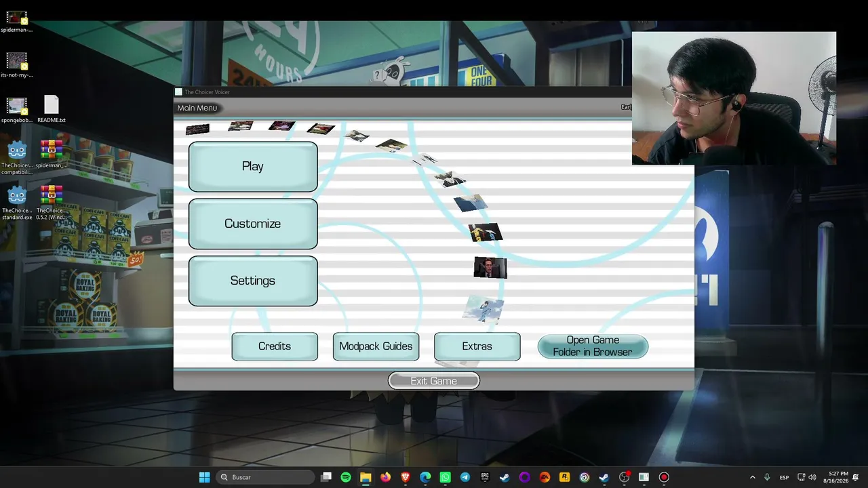Viewport: 868px width, 488px height.
Task: Open Task View on the taskbar
Action: click(x=326, y=477)
